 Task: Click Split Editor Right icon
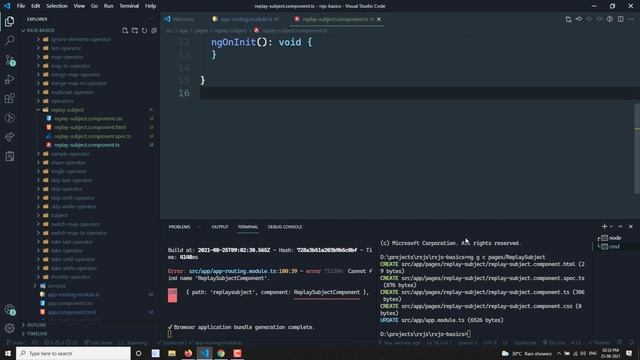[x=620, y=19]
